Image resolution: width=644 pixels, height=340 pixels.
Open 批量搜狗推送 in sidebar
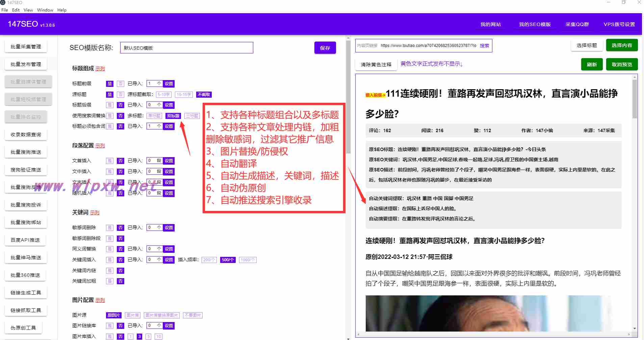(x=26, y=152)
